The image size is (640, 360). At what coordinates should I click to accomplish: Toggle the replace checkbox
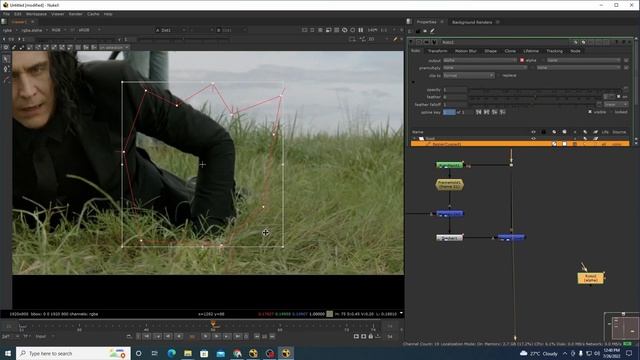click(x=499, y=76)
